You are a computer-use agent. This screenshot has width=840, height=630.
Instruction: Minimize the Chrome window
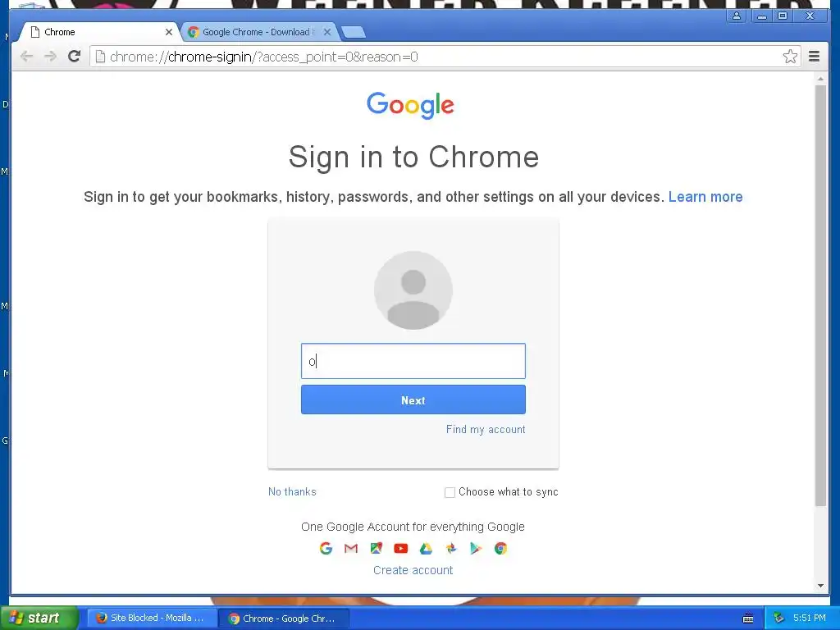[x=761, y=16]
